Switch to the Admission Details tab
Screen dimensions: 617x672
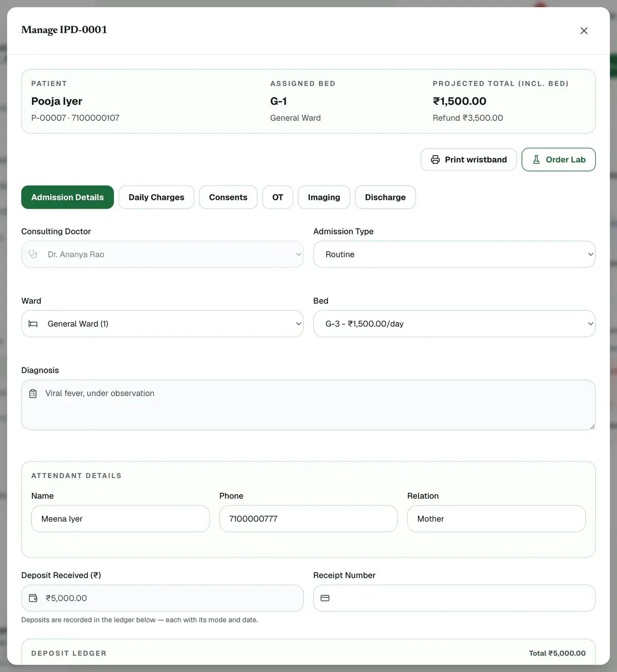67,197
